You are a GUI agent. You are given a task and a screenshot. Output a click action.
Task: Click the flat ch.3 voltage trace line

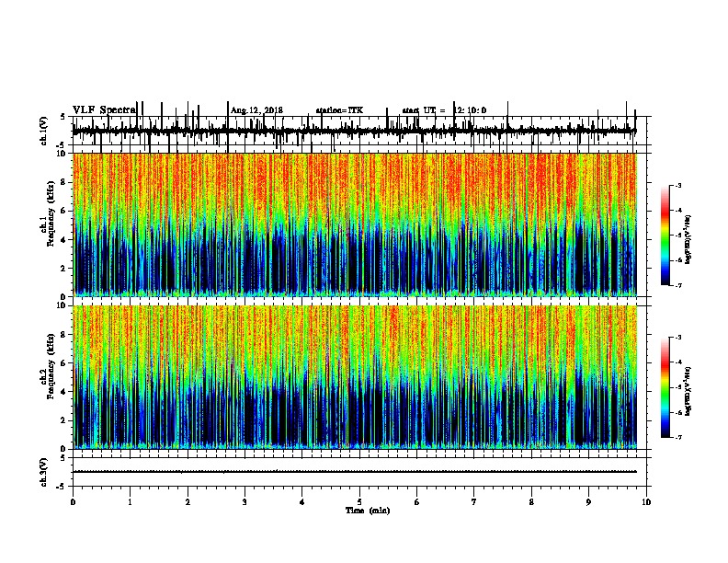tap(355, 472)
